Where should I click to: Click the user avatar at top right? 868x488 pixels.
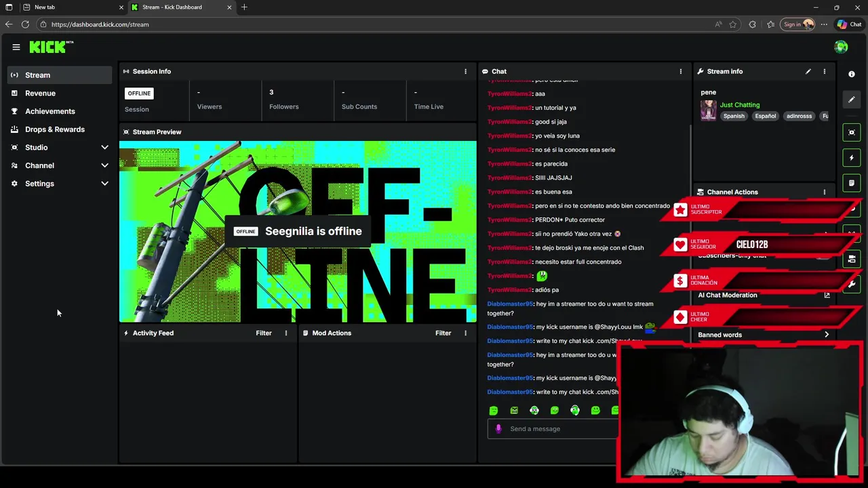click(841, 47)
